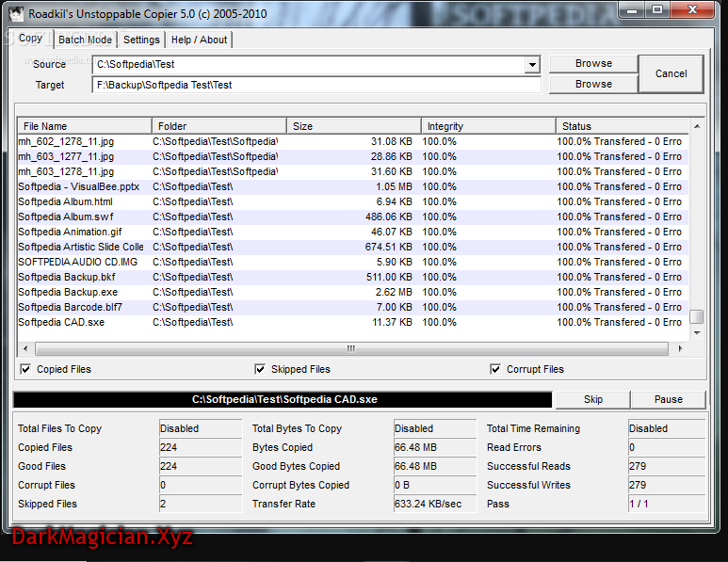Viewport: 728px width, 562px height.
Task: Click the vertical scrollbar thumb
Action: tap(696, 316)
